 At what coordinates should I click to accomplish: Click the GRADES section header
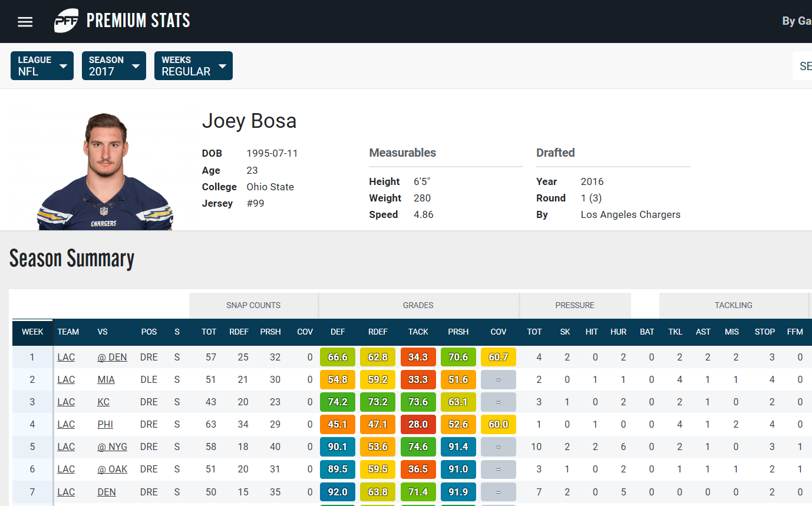point(418,305)
